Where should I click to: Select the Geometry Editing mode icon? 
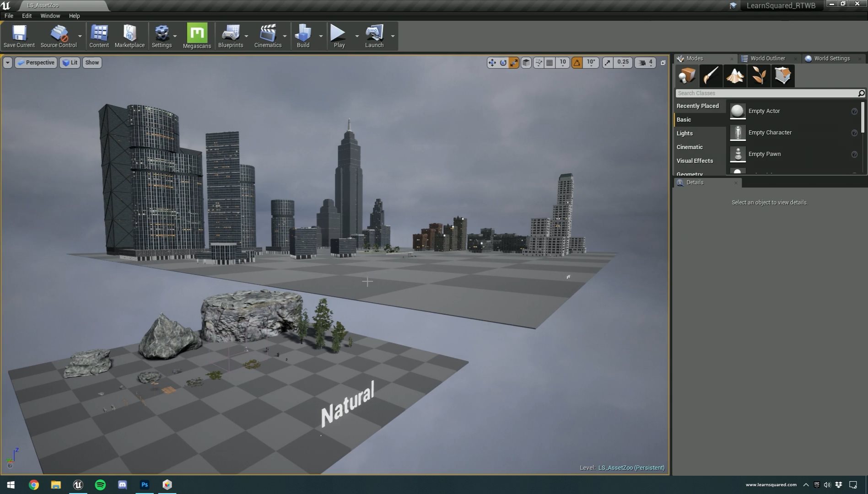[x=783, y=75]
